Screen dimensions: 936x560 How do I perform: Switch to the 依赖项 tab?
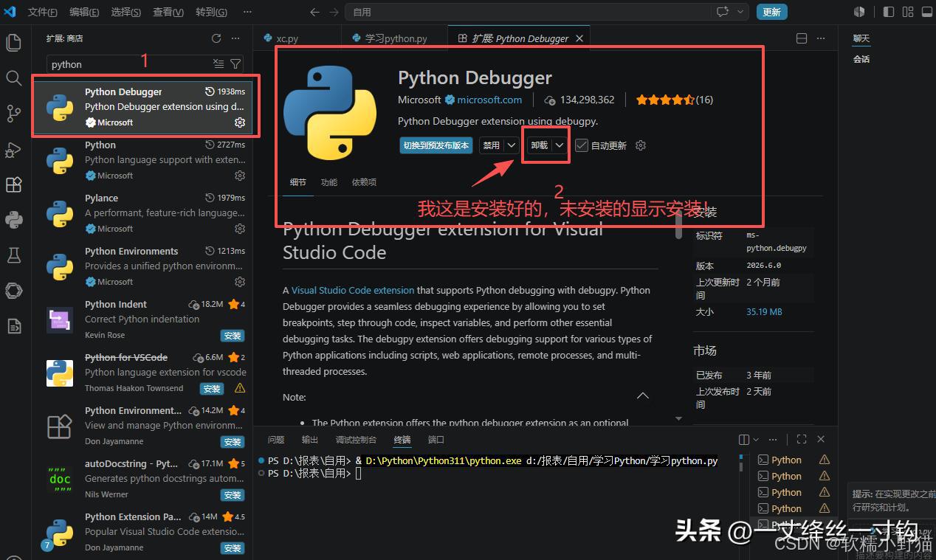point(364,182)
